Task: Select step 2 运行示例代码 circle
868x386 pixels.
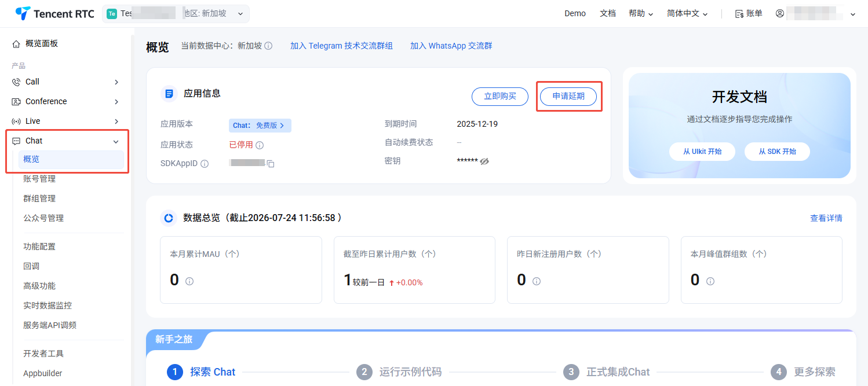Action: [x=364, y=372]
